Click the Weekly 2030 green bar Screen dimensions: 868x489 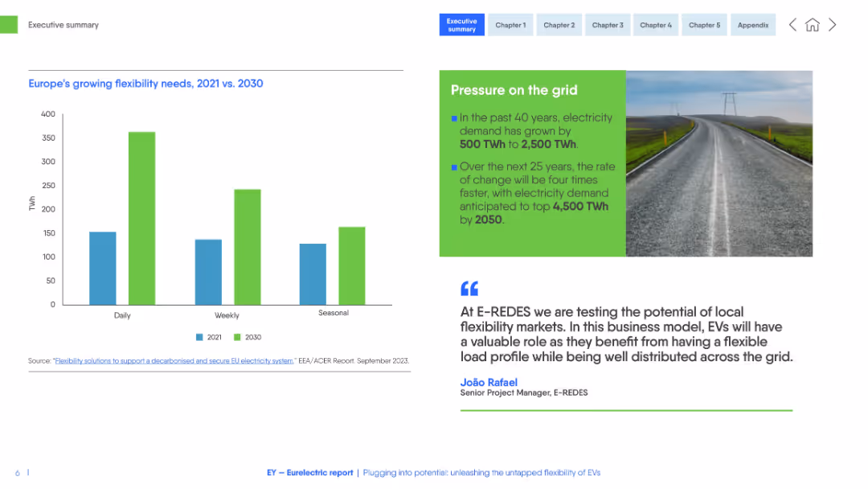(248, 247)
